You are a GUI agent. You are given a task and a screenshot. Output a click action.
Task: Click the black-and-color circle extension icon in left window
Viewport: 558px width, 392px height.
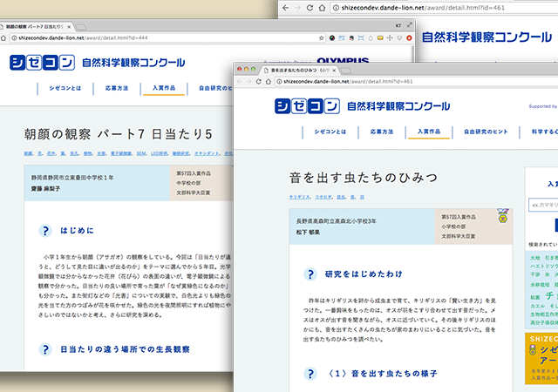pos(331,37)
